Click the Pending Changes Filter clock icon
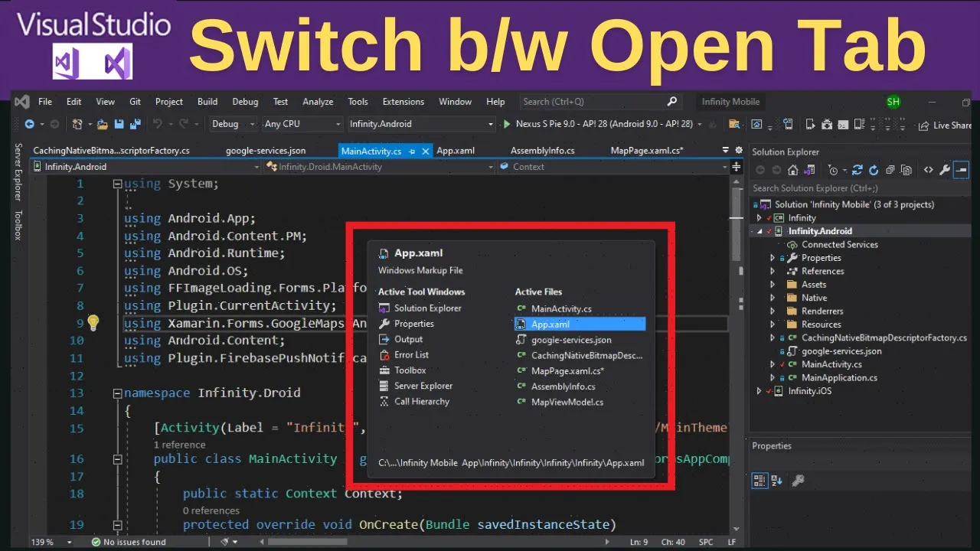Image resolution: width=980 pixels, height=551 pixels. pos(833,170)
